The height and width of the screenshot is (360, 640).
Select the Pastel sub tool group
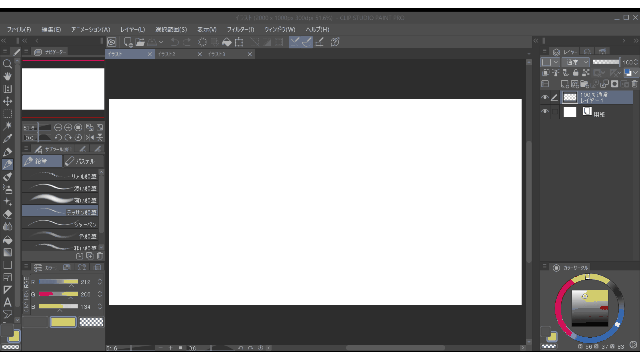pos(83,161)
